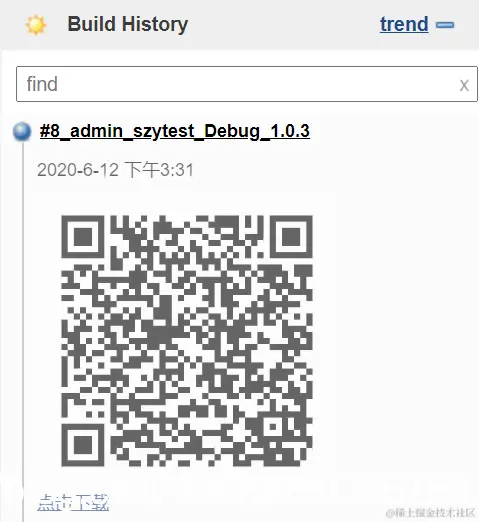Viewport: 479px width, 522px height.
Task: Click the blue build status ball
Action: 22,131
